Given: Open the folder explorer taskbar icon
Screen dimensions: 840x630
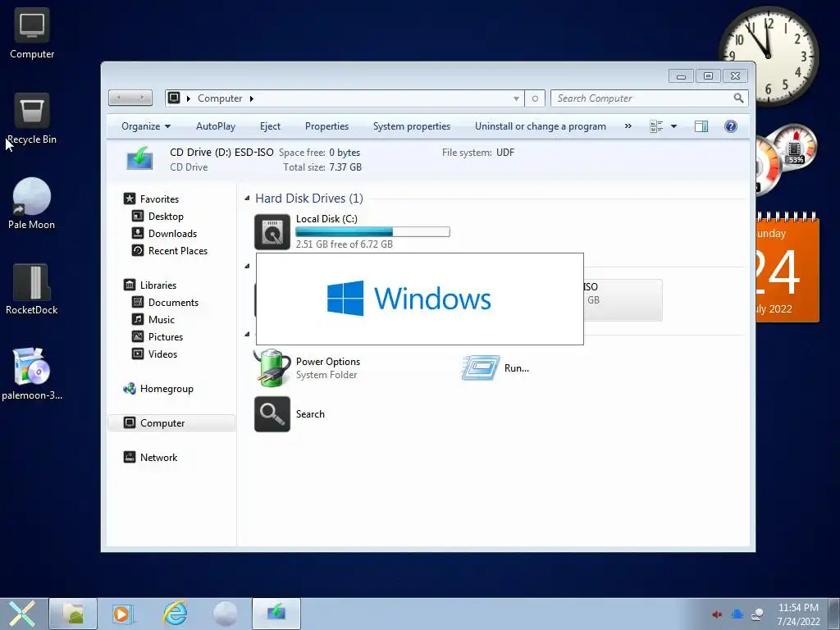Looking at the screenshot, I should [x=73, y=614].
